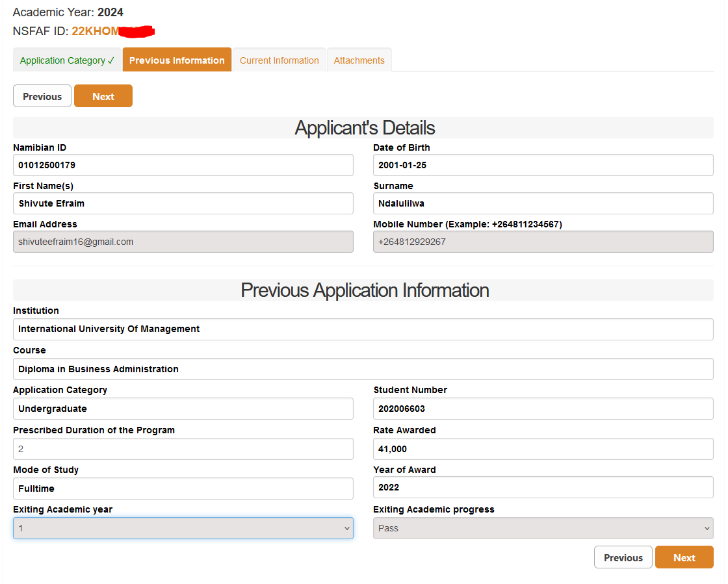Select the Mobile Number field

click(x=543, y=242)
